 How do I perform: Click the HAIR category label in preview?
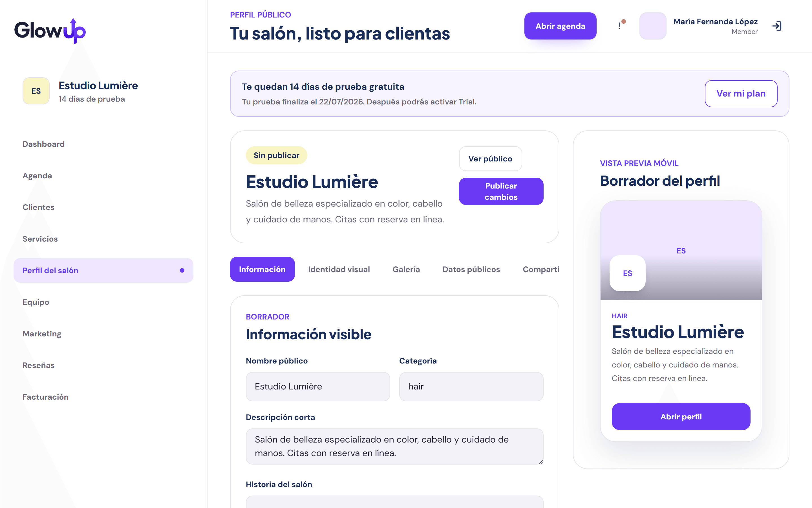[x=619, y=316]
